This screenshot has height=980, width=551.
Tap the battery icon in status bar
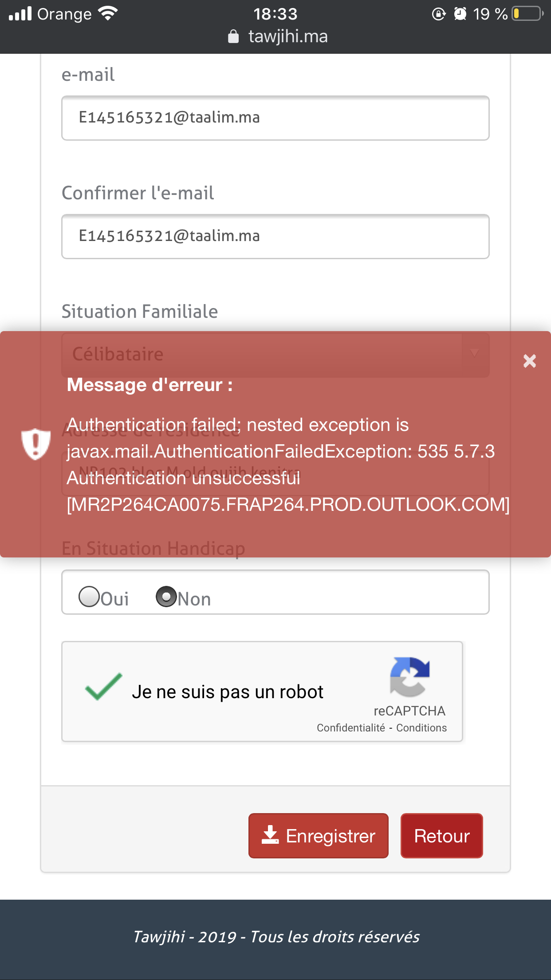click(527, 14)
